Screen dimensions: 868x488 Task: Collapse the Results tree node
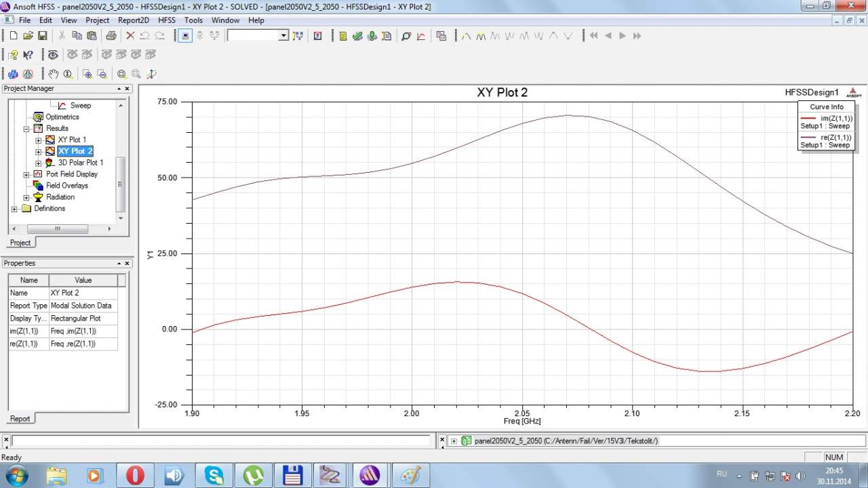[x=26, y=128]
